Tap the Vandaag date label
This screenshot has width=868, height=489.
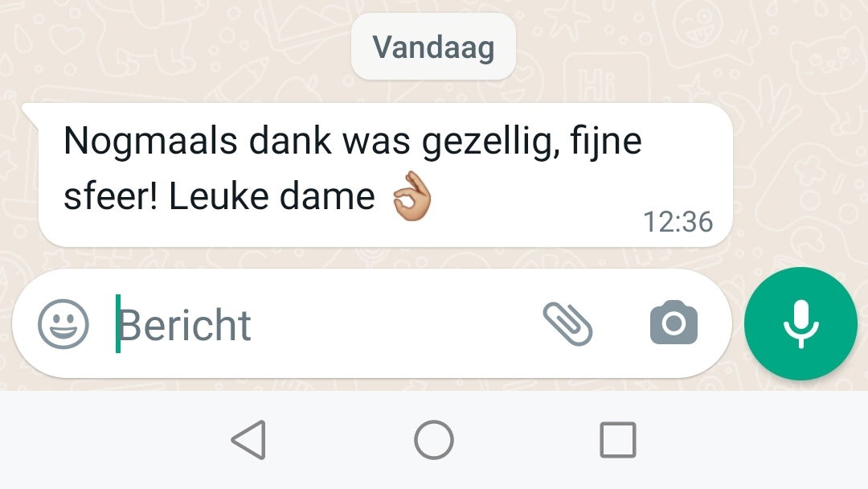(433, 47)
